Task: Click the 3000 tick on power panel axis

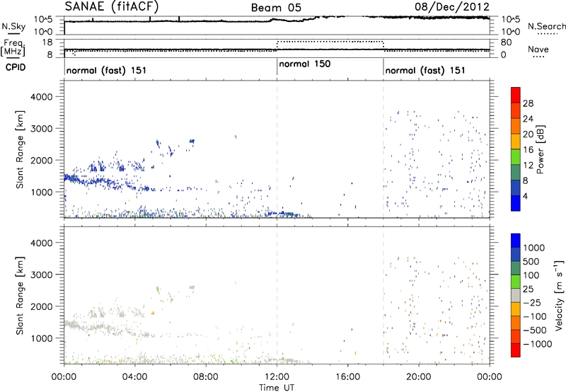Action: pyautogui.click(x=42, y=129)
